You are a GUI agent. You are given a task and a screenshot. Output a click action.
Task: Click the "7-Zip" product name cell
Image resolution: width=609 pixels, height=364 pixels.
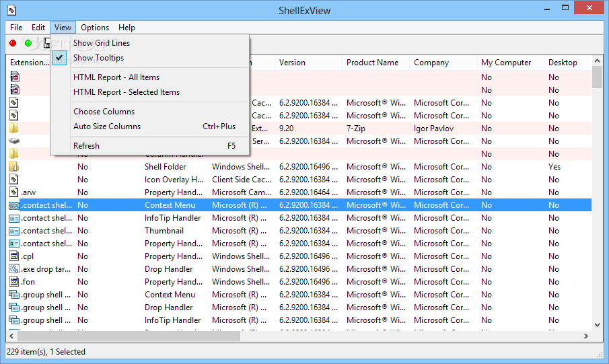356,129
